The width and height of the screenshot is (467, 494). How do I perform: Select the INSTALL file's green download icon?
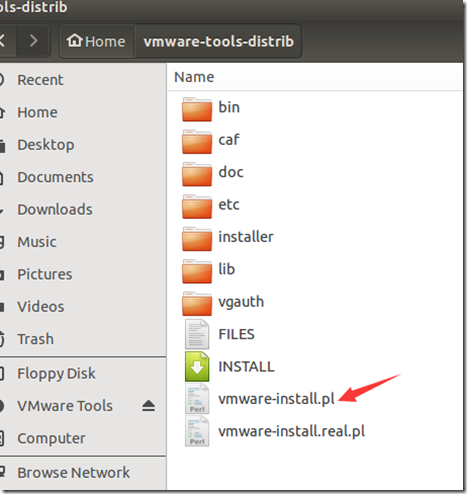point(197,367)
